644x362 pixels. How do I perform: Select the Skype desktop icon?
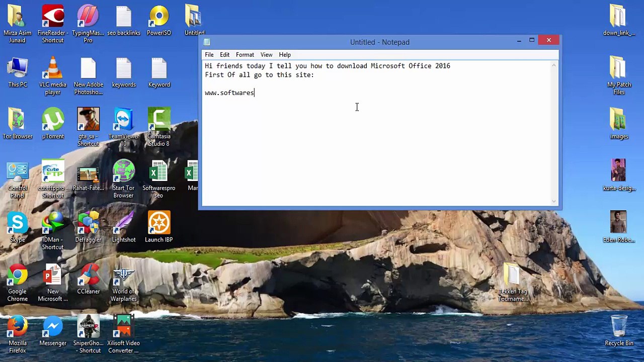[18, 227]
